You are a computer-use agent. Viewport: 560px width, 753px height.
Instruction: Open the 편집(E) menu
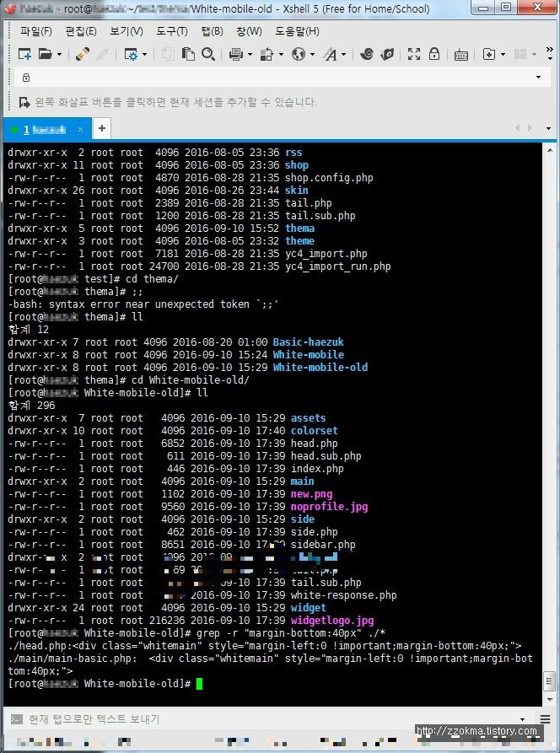coord(81,31)
